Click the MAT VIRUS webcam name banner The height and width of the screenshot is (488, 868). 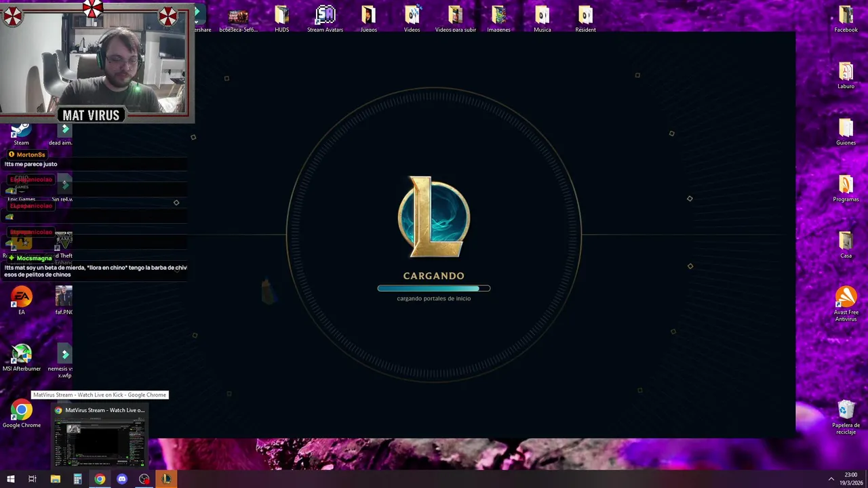(91, 115)
